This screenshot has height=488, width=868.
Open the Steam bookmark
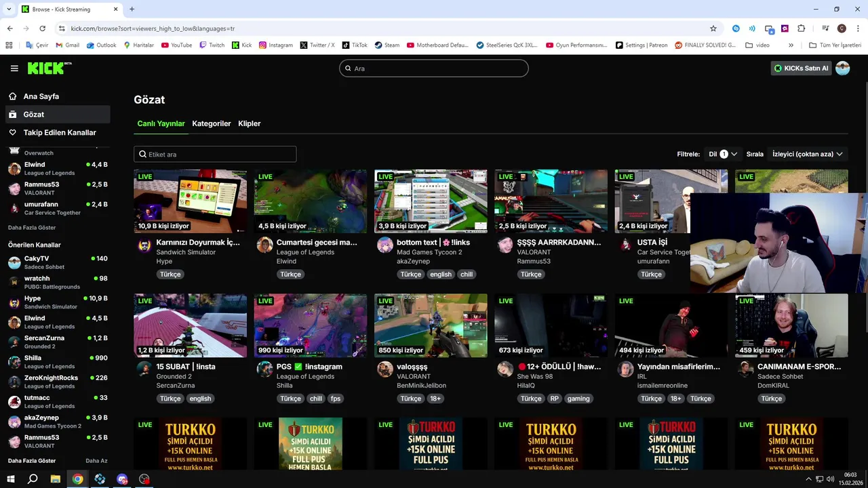point(387,45)
